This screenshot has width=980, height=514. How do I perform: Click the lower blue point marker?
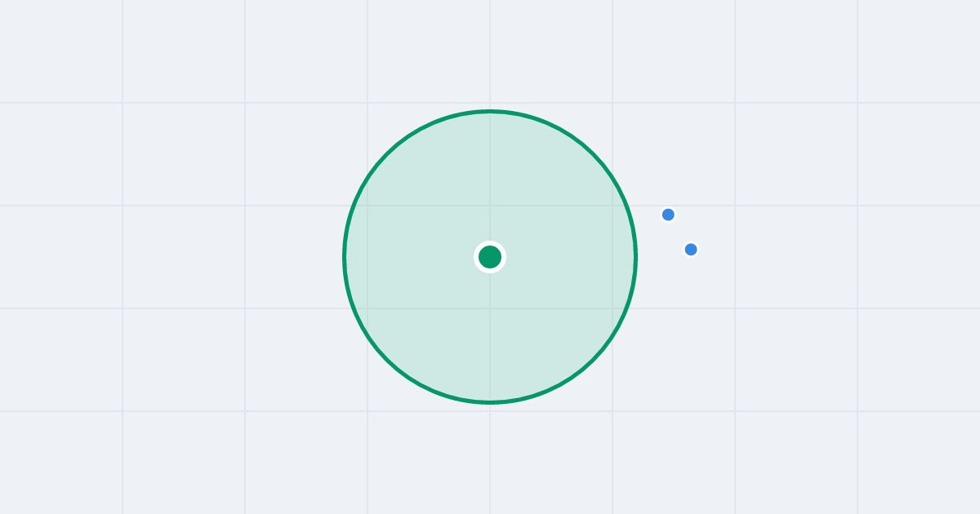[691, 250]
